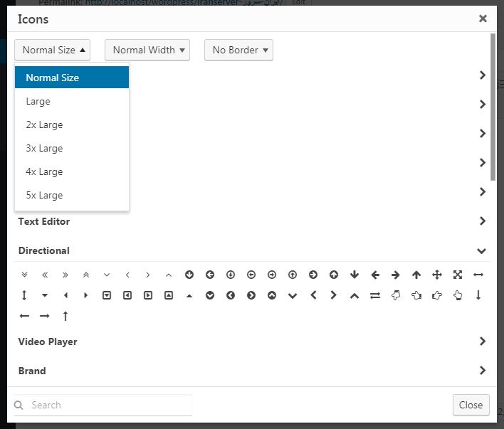Pick the exchange arrows icon
Viewport: 504px width, 429px height.
pyautogui.click(x=375, y=295)
